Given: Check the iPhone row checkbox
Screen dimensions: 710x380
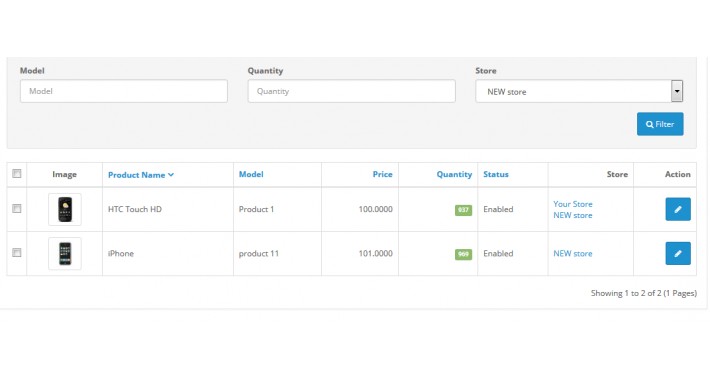Looking at the screenshot, I should 17,252.
